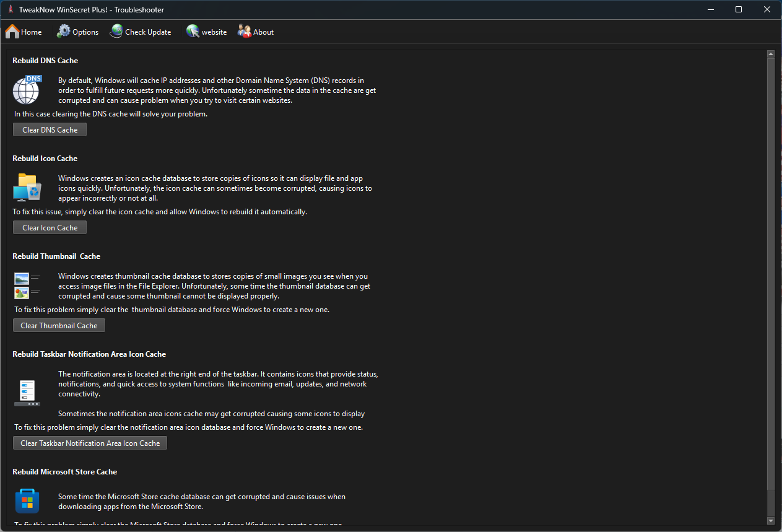The width and height of the screenshot is (782, 532).
Task: Close the TweakNow WinSecret window
Action: [x=767, y=9]
